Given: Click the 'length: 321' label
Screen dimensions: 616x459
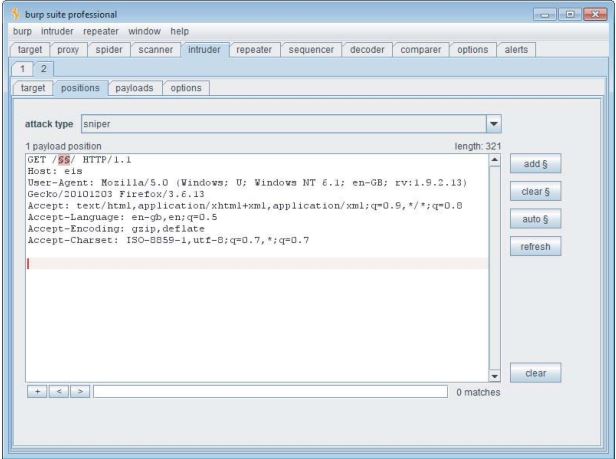Looking at the screenshot, I should (x=478, y=146).
